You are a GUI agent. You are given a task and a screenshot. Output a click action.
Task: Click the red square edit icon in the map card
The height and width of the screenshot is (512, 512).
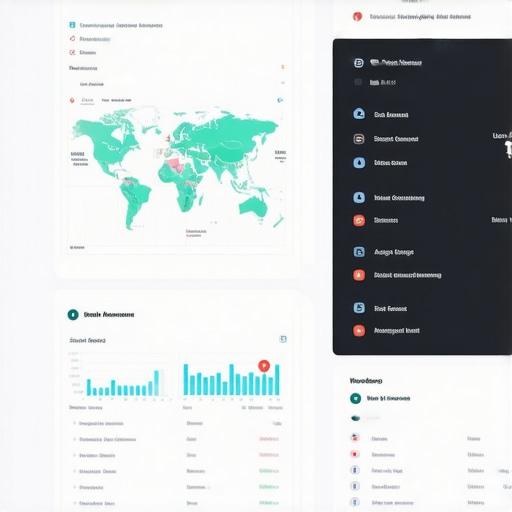[72, 52]
